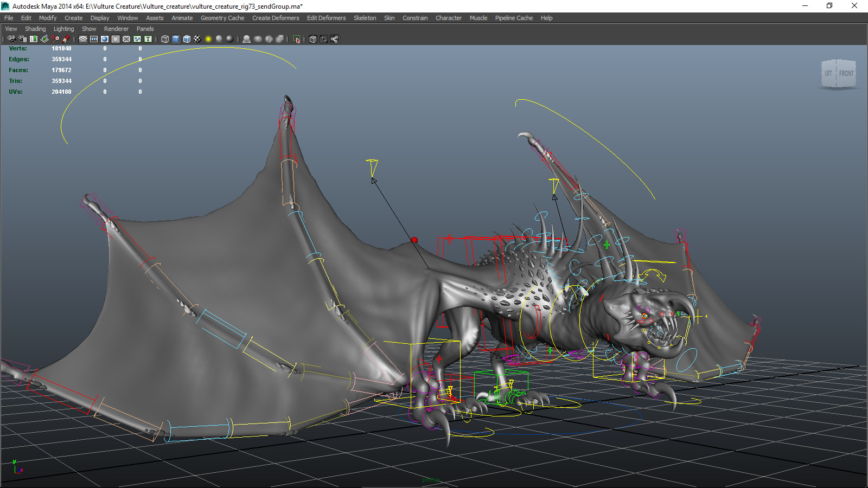Select the camera selection icon in panel toolbar
Viewport: 868px width, 488px height.
(11, 39)
